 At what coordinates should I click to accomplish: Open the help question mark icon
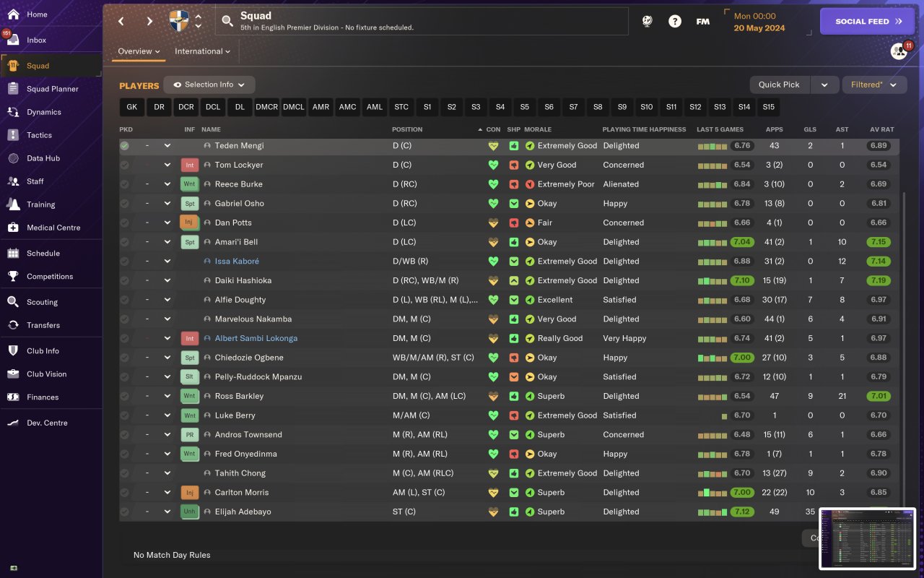[x=675, y=22]
